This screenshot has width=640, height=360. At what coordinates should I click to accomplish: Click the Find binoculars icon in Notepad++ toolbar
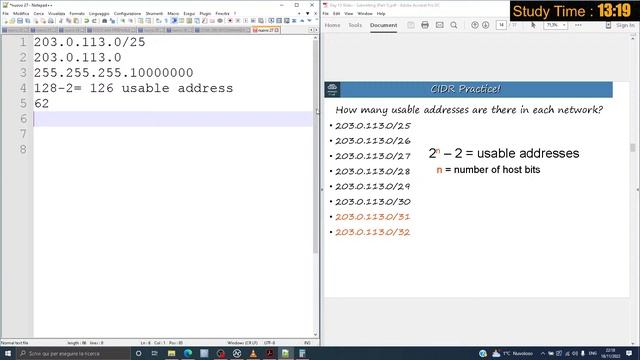104,21
